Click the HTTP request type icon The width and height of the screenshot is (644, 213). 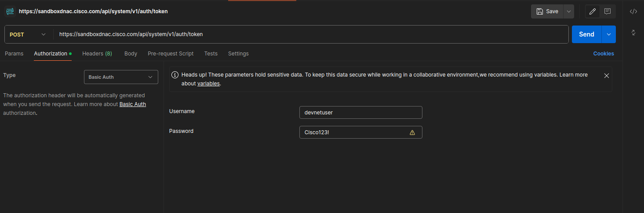(x=10, y=11)
